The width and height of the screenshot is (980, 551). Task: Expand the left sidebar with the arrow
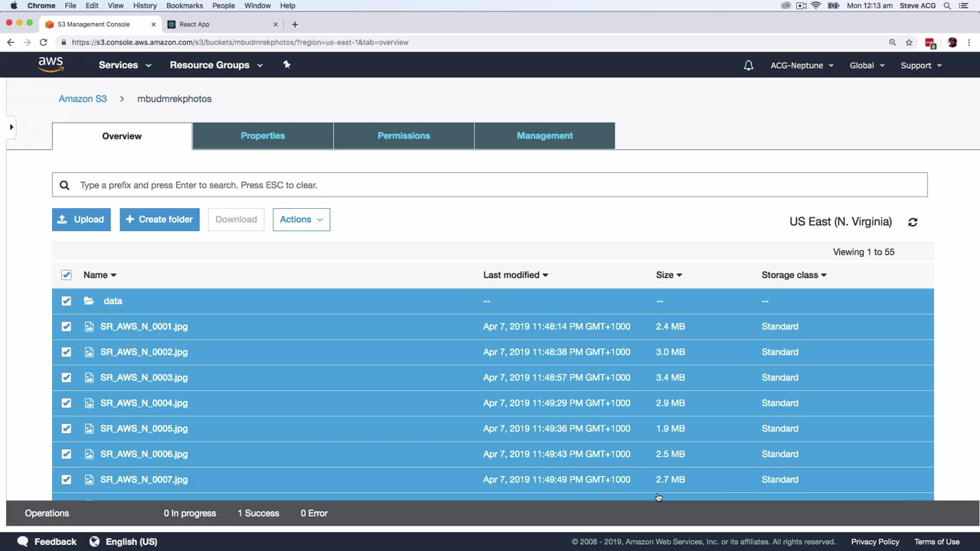(x=11, y=127)
